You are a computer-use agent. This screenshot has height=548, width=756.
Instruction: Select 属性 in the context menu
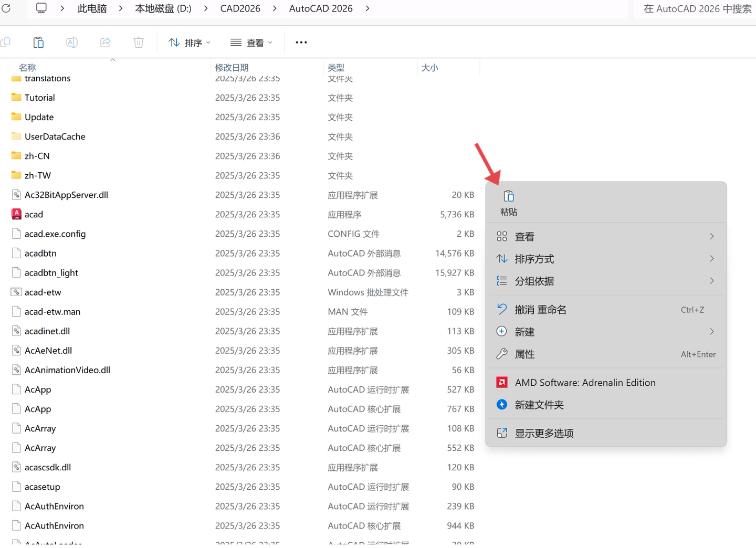click(606, 354)
